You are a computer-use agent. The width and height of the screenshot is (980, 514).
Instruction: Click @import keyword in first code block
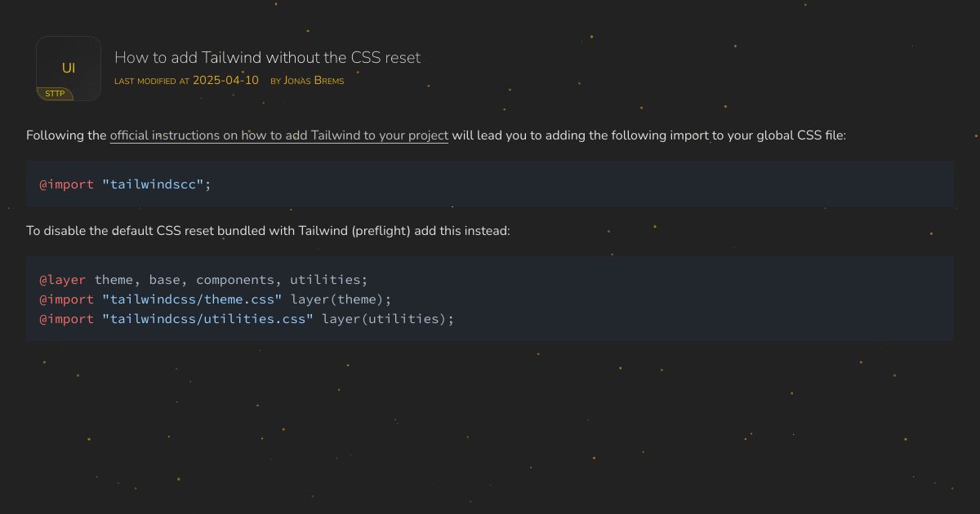pyautogui.click(x=66, y=184)
